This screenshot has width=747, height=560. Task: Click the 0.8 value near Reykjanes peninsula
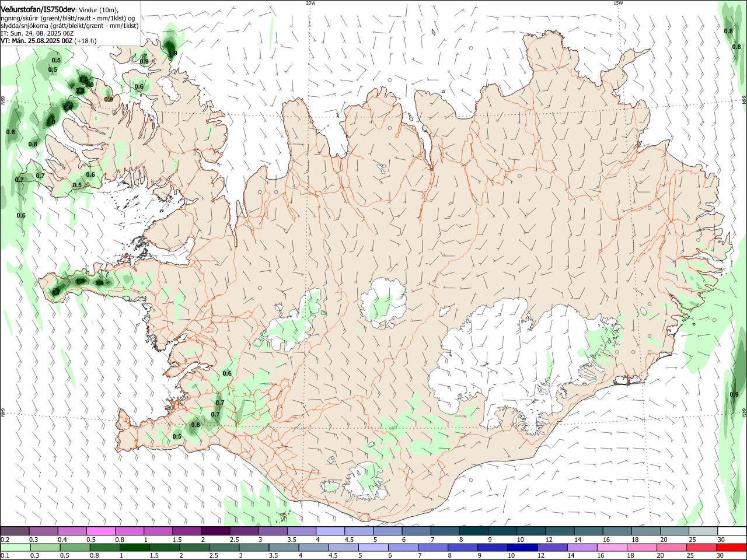click(196, 425)
